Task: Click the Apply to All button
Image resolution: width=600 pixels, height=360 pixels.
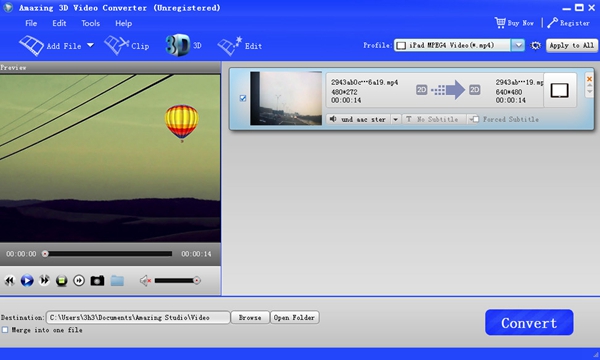Action: pyautogui.click(x=572, y=46)
